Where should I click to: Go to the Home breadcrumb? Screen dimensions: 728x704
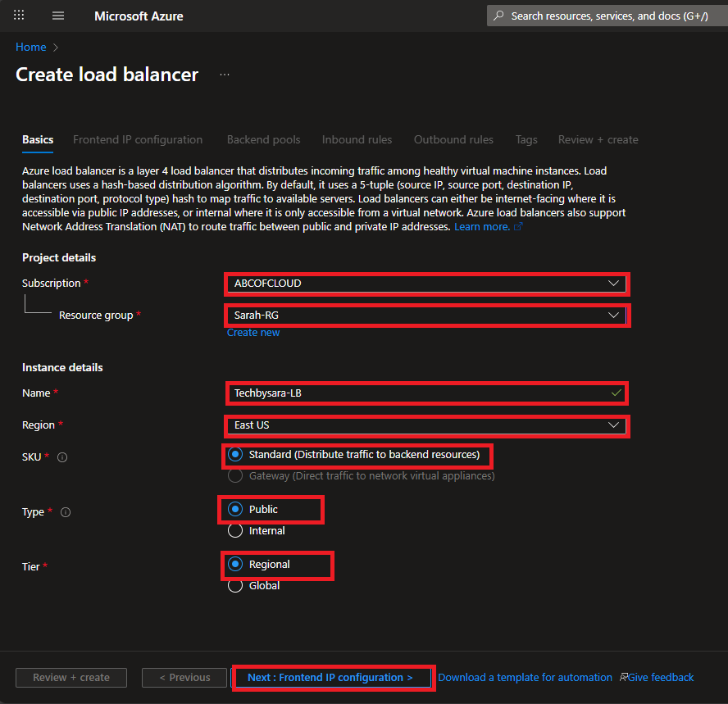click(x=30, y=47)
